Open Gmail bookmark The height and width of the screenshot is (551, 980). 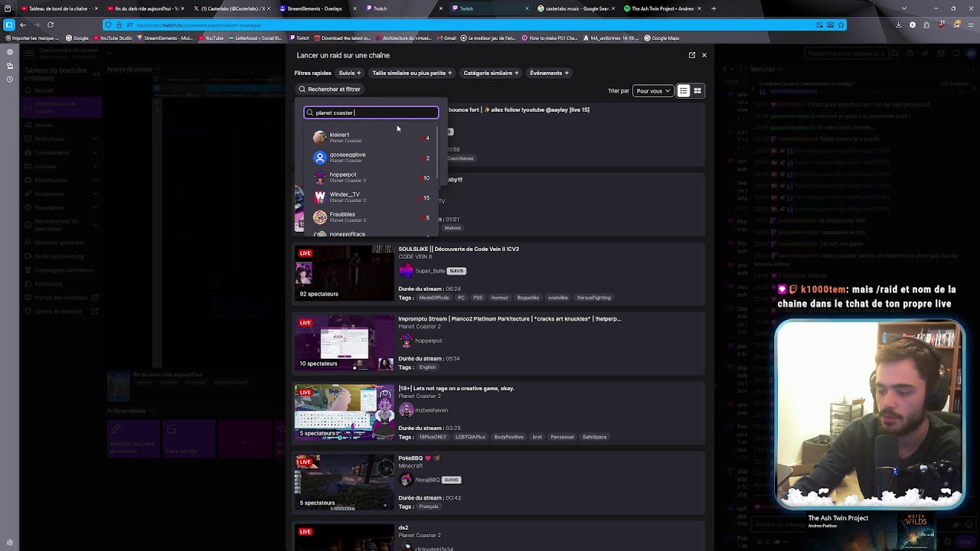pyautogui.click(x=447, y=37)
